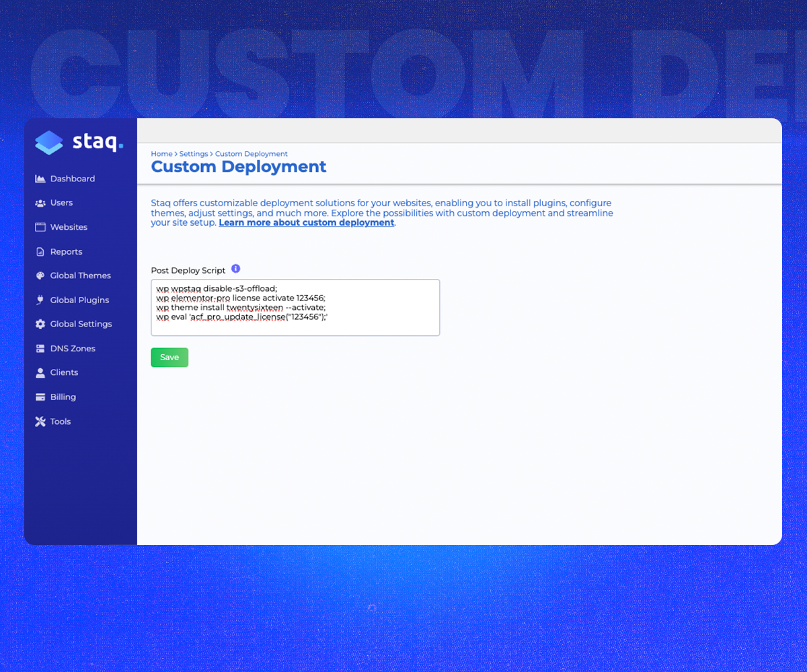Select the Users icon in the sidebar
This screenshot has height=672, width=807.
point(40,202)
